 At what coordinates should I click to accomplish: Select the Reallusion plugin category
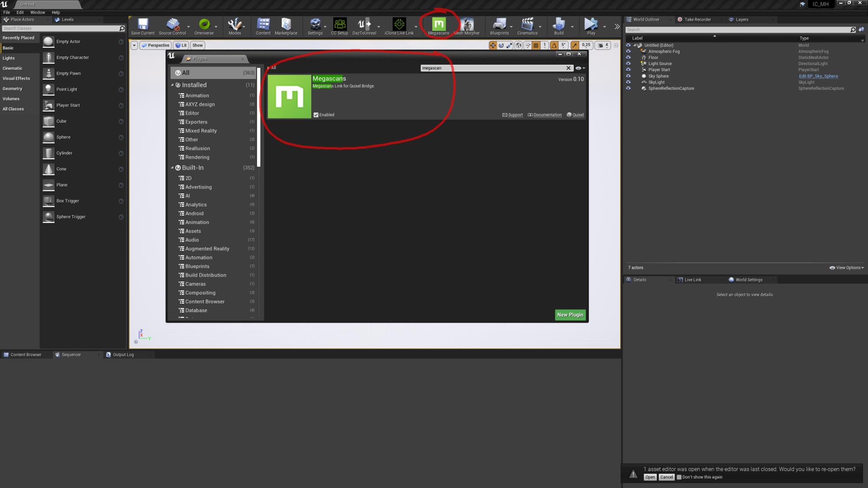tap(197, 148)
